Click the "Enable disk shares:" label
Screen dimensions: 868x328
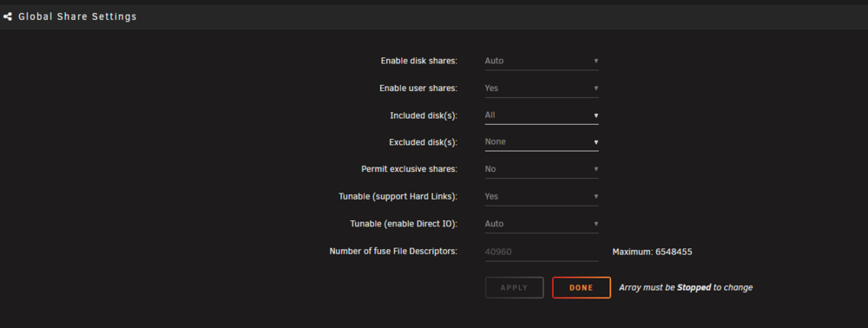coord(419,61)
